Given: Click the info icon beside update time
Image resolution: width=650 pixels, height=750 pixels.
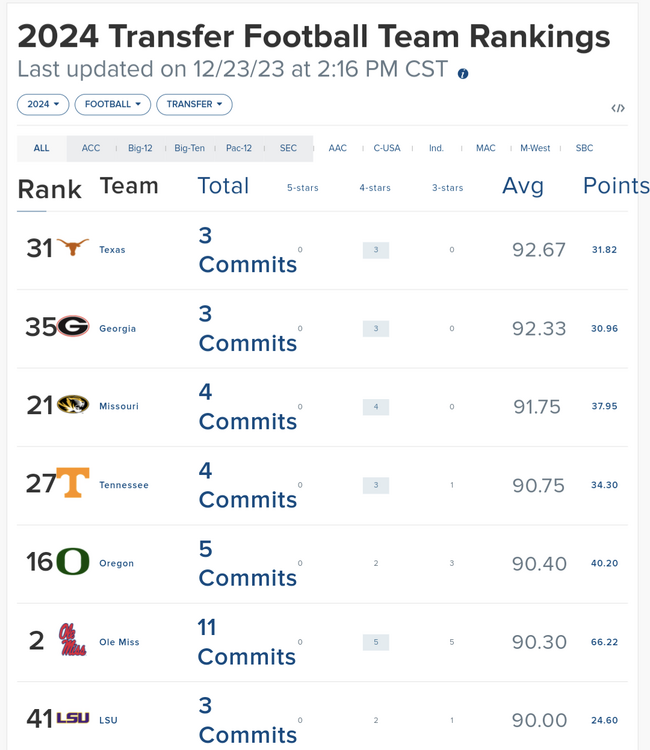Looking at the screenshot, I should pyautogui.click(x=463, y=74).
